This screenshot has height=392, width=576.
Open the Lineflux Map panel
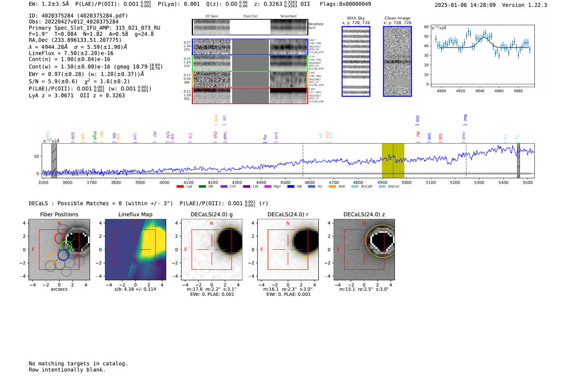click(x=135, y=249)
